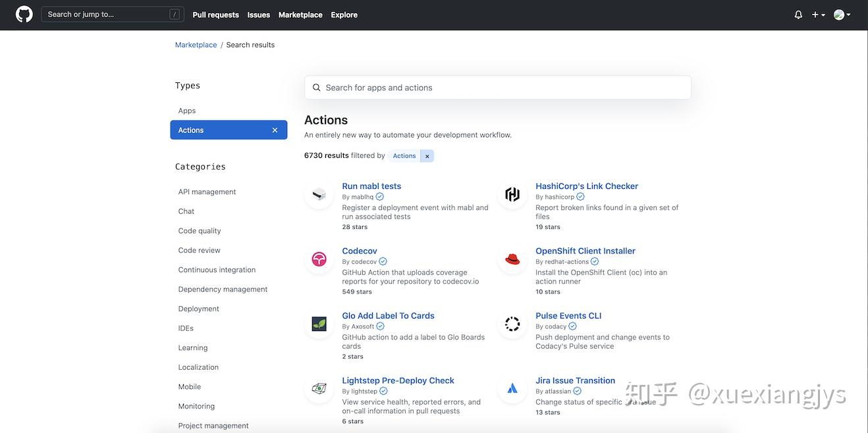Click the Codecov umbrella logo
Screen dimensions: 868x433
319,259
